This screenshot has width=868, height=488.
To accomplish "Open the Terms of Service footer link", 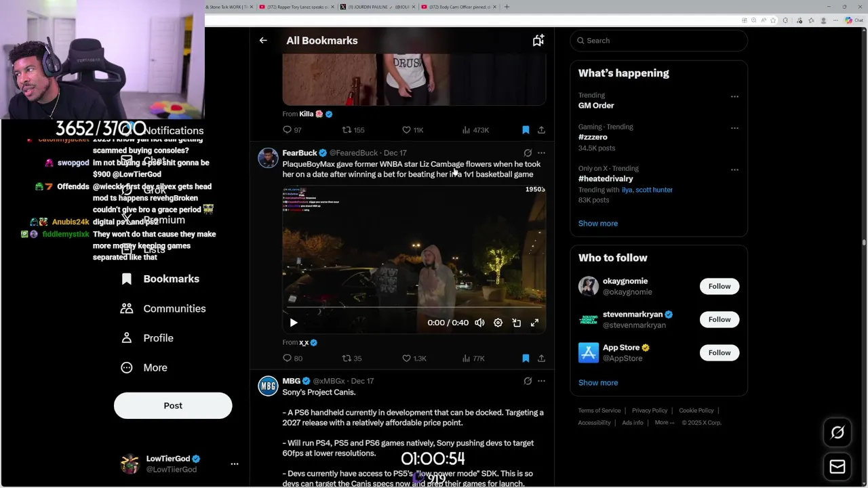I will (x=599, y=411).
